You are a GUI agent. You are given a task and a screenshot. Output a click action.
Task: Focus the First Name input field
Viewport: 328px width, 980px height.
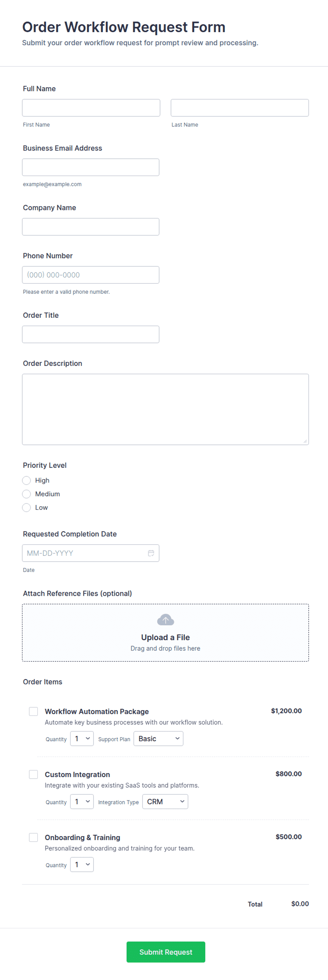tap(91, 108)
